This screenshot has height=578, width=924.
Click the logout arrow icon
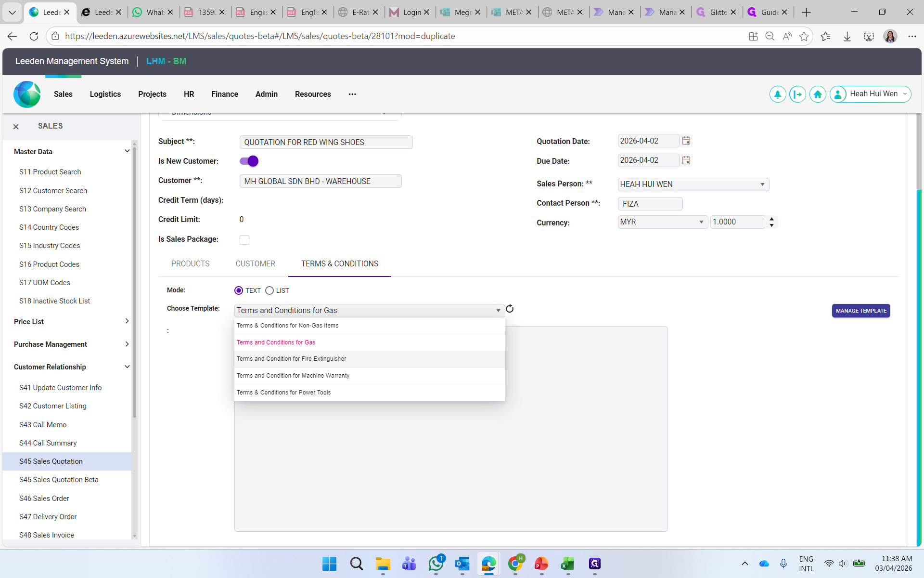click(797, 94)
